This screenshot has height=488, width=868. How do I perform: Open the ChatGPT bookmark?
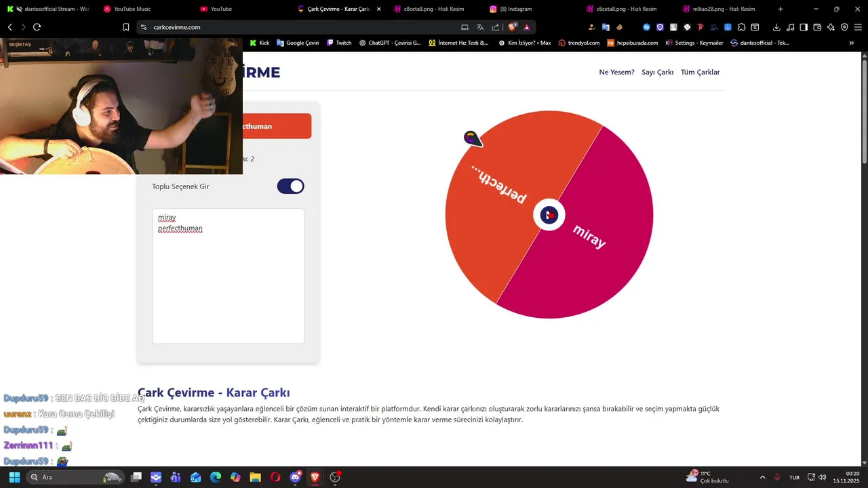[390, 43]
